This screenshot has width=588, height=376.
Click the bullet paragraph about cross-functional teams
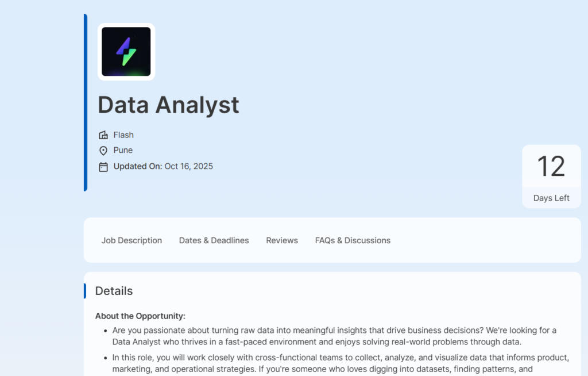point(341,363)
